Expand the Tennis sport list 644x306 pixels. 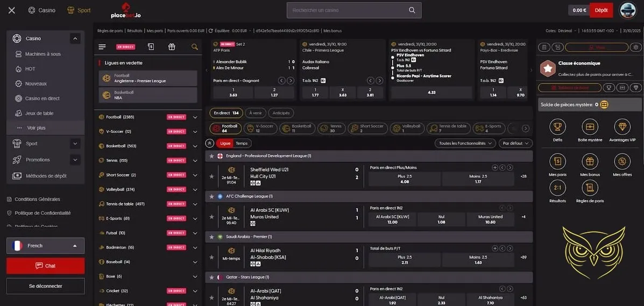coord(195,160)
